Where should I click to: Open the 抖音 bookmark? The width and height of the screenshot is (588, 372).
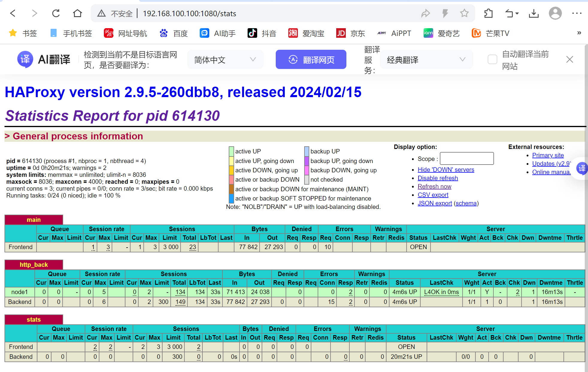tap(262, 33)
